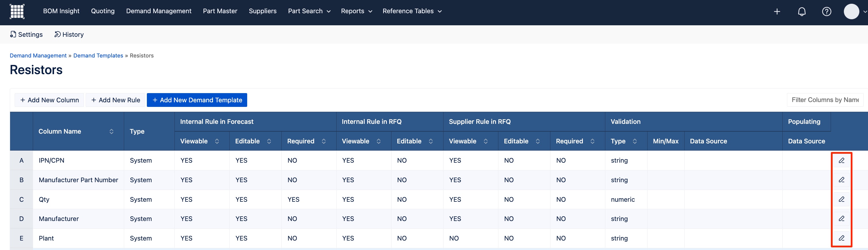868x250 pixels.
Task: Open the Settings toolbar item
Action: [x=26, y=34]
